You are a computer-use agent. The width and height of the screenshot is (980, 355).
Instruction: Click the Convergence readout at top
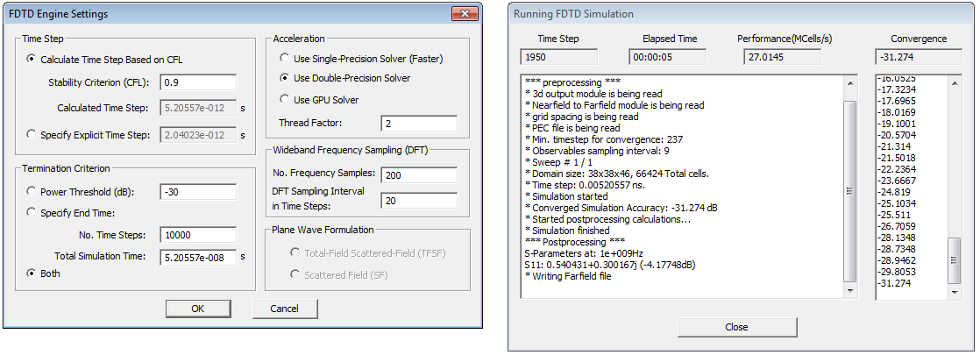[x=918, y=58]
